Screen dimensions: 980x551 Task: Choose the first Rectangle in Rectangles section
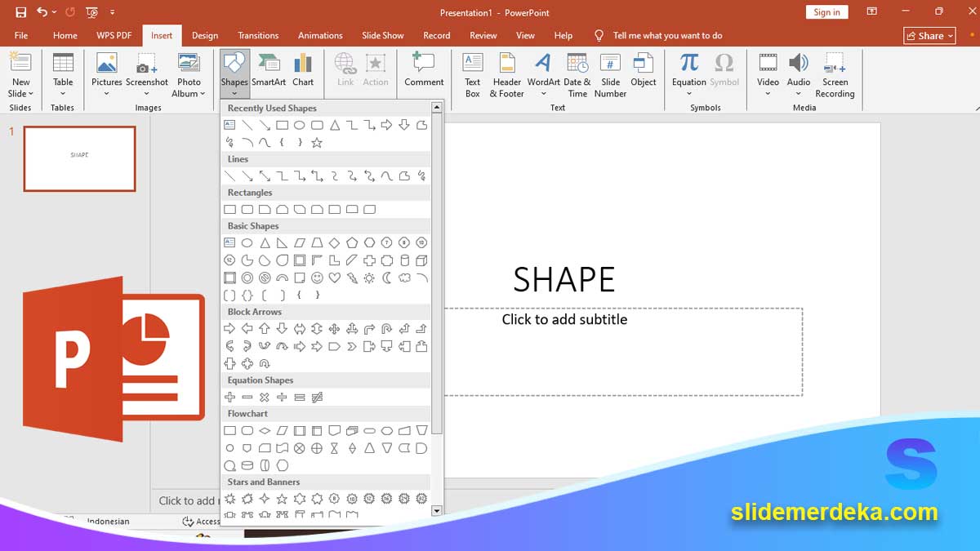point(229,210)
